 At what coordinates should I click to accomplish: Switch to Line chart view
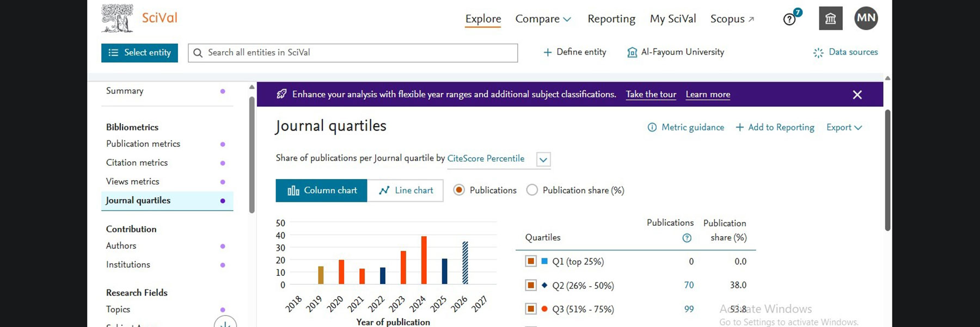tap(406, 190)
